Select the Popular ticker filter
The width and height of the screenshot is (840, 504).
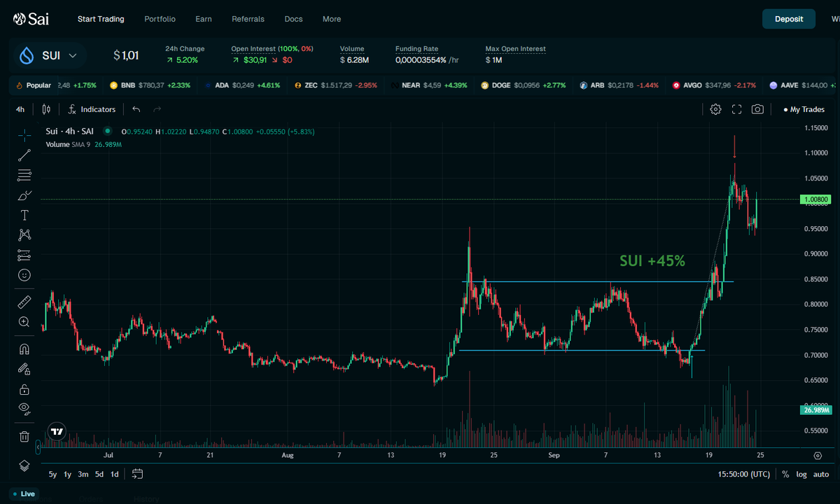[x=33, y=85]
